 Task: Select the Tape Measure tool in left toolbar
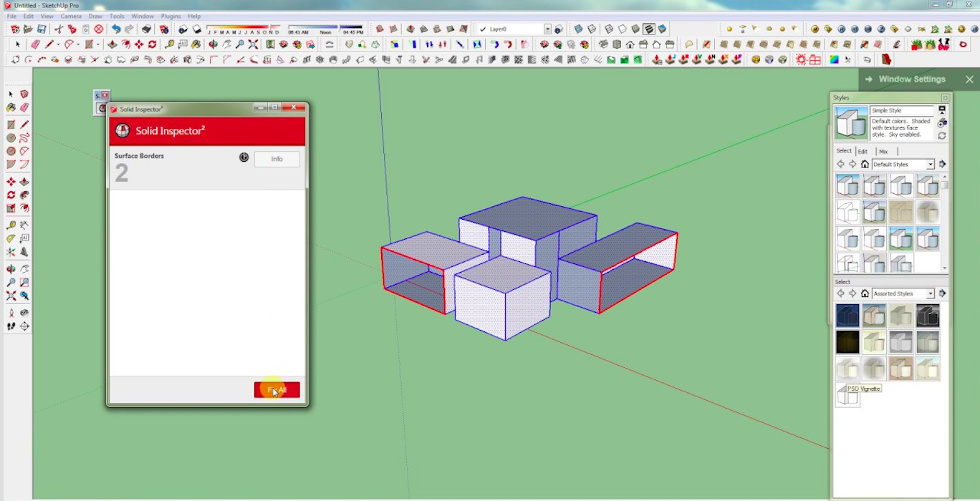click(11, 225)
